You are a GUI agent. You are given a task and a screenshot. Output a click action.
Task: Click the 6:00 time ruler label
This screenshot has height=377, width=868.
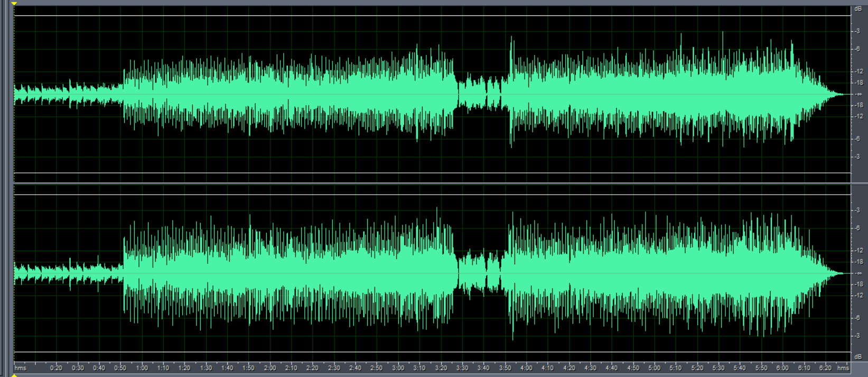point(783,368)
